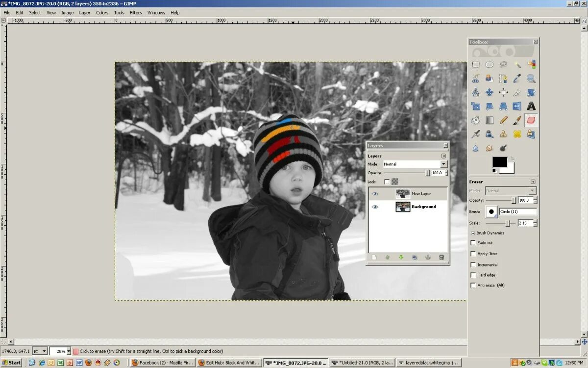
Task: Select the Paths tool
Action: (503, 78)
